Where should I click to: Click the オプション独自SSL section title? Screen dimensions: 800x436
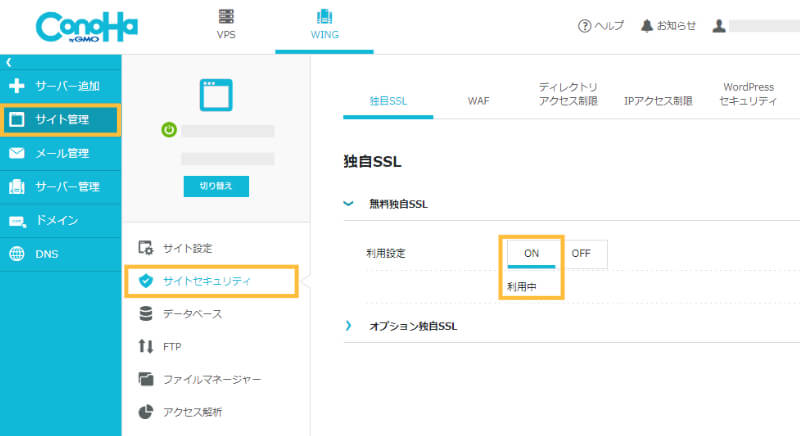(413, 326)
